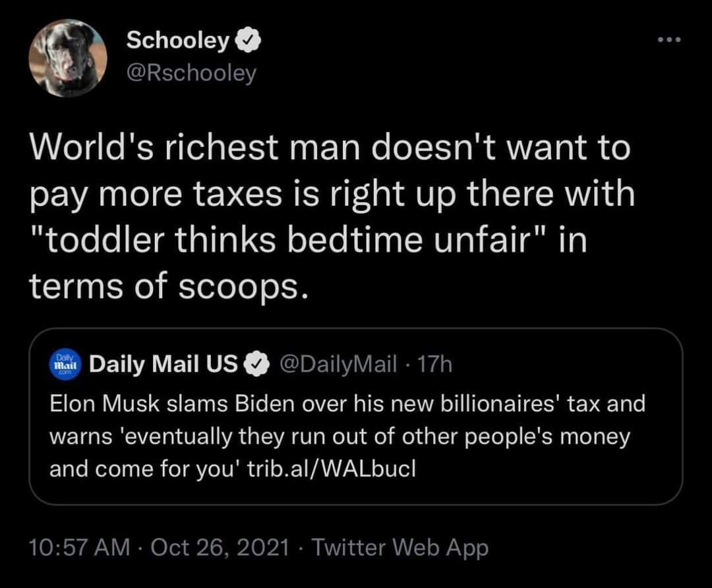Viewport: 712px width, 588px height.
Task: Open the Twitter Web App source link
Action: pos(400,546)
